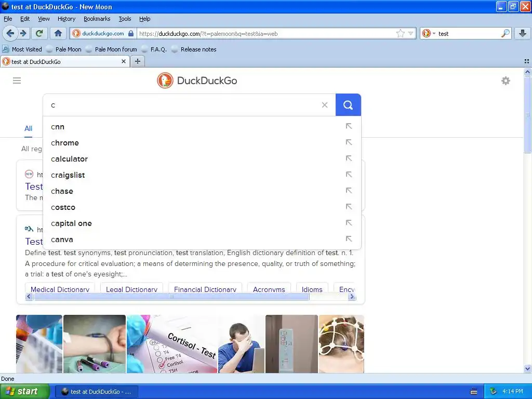Open the EEG head cap image thumbnail
532x399 pixels.
[341, 344]
